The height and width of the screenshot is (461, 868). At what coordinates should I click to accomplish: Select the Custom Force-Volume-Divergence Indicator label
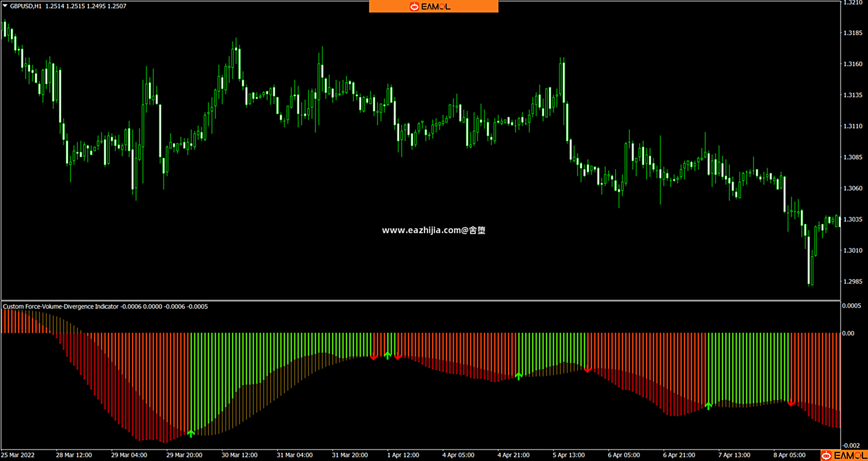(61, 306)
